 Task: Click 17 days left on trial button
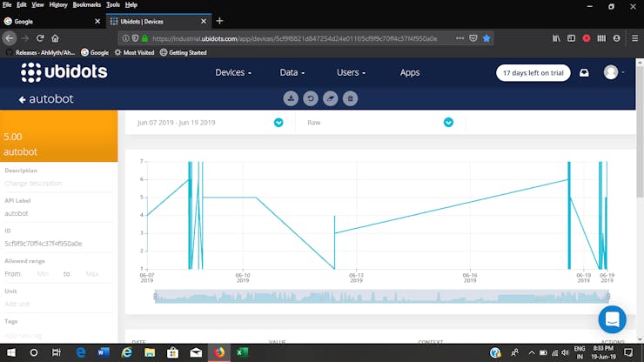[533, 73]
